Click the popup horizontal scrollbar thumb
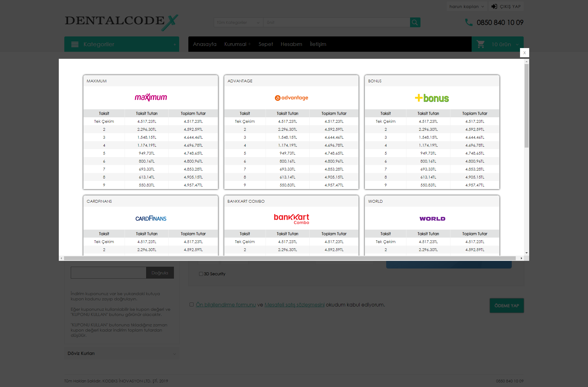This screenshot has width=588, height=387. [290, 258]
